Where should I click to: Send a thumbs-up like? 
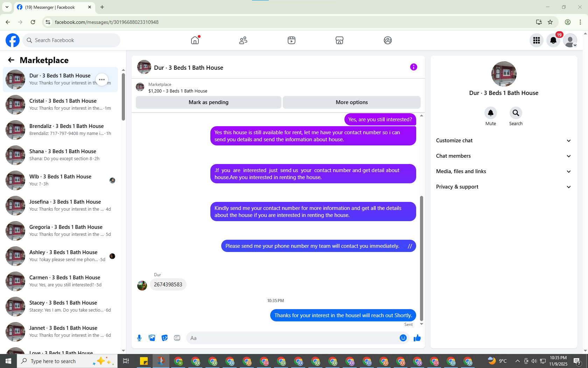pyautogui.click(x=417, y=338)
